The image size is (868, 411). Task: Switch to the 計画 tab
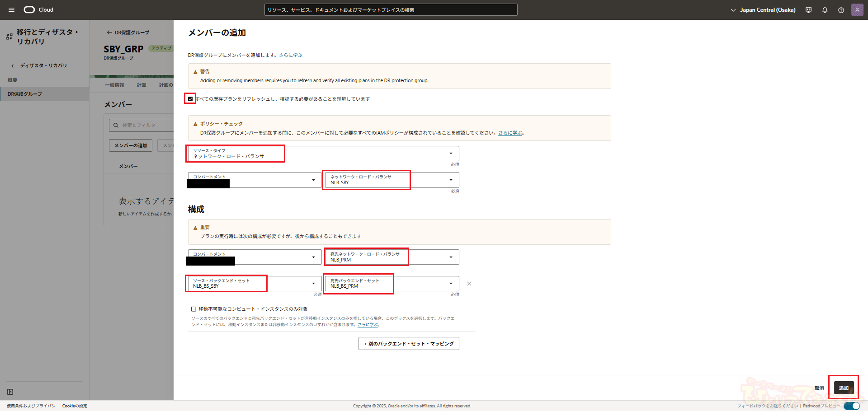(x=142, y=85)
